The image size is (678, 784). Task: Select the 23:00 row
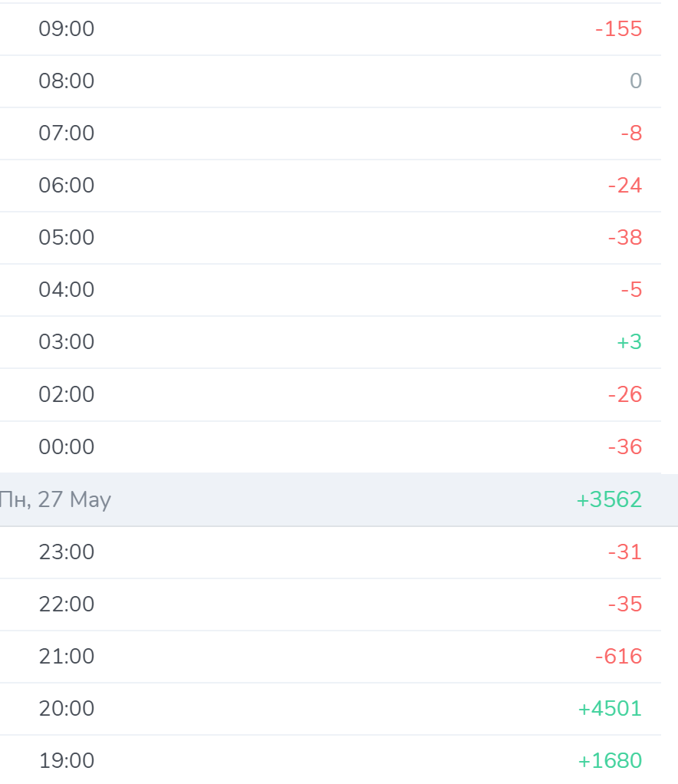tap(331, 552)
